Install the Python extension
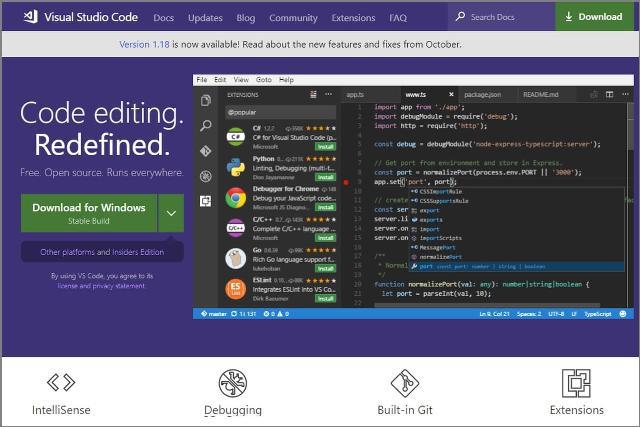Screen dimensions: 640x427 [x=325, y=177]
